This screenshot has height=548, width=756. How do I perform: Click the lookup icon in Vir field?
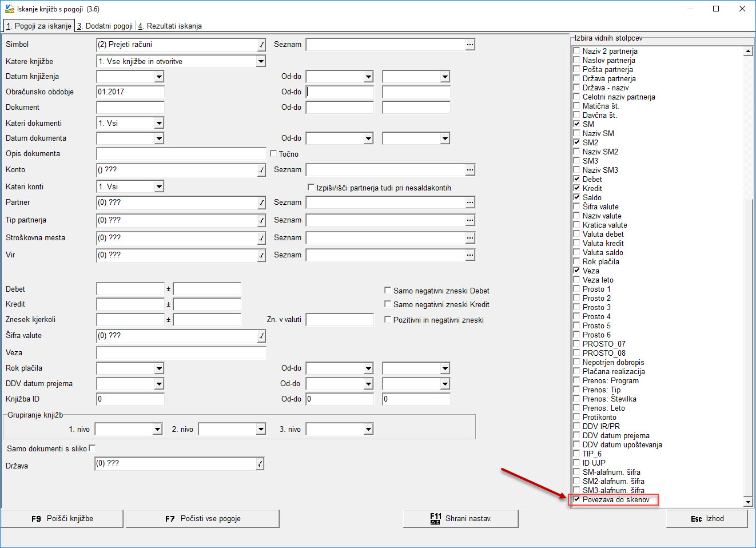(x=261, y=255)
